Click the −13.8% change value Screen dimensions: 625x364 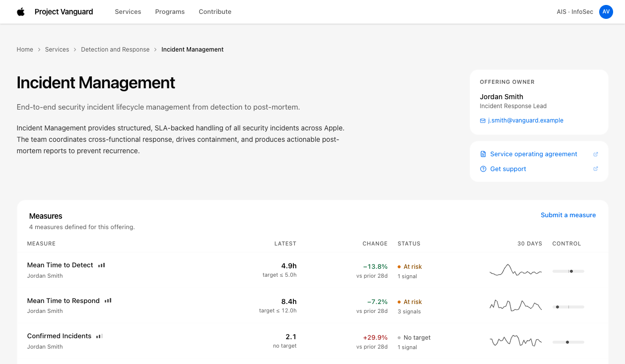pyautogui.click(x=375, y=267)
